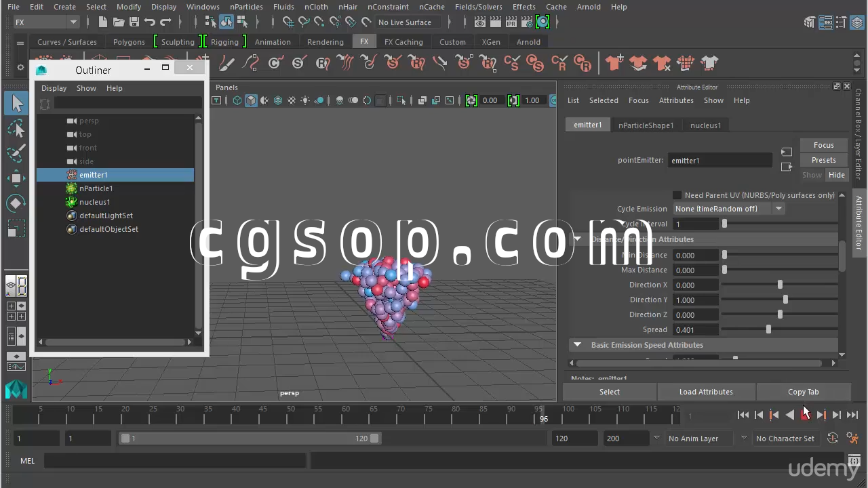
Task: Click the Paint Effects brush shelf icon
Action: [x=226, y=63]
